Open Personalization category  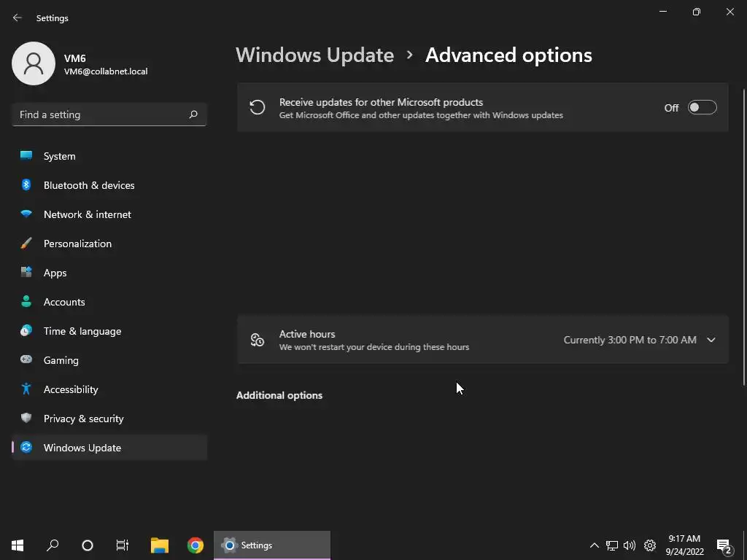pyautogui.click(x=109, y=244)
